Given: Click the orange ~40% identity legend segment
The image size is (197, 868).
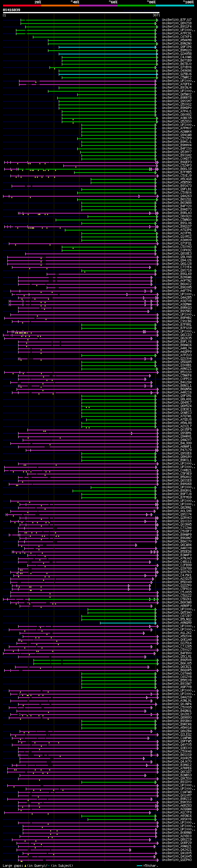Looking at the screenshot, I should click(x=60, y=6).
